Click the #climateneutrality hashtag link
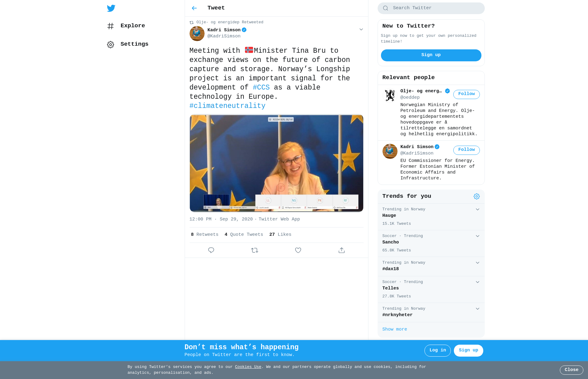This screenshot has height=379, width=588. click(227, 106)
